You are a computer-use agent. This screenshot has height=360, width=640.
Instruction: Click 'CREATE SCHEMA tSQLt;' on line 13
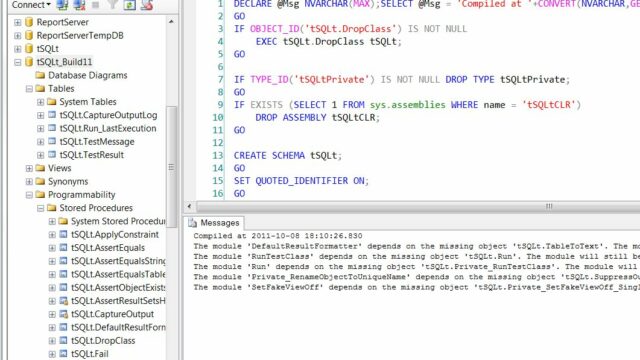[288, 156]
